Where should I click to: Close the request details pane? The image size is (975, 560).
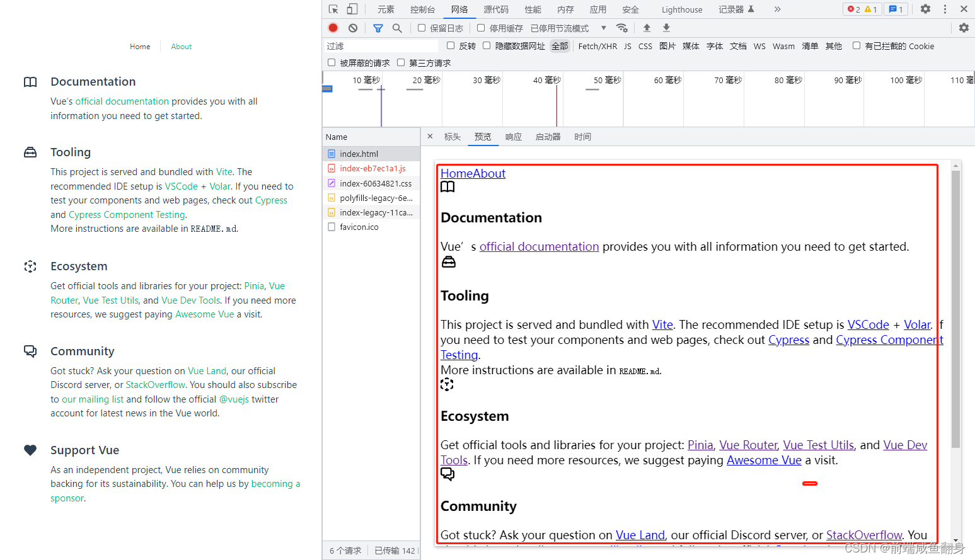click(430, 136)
